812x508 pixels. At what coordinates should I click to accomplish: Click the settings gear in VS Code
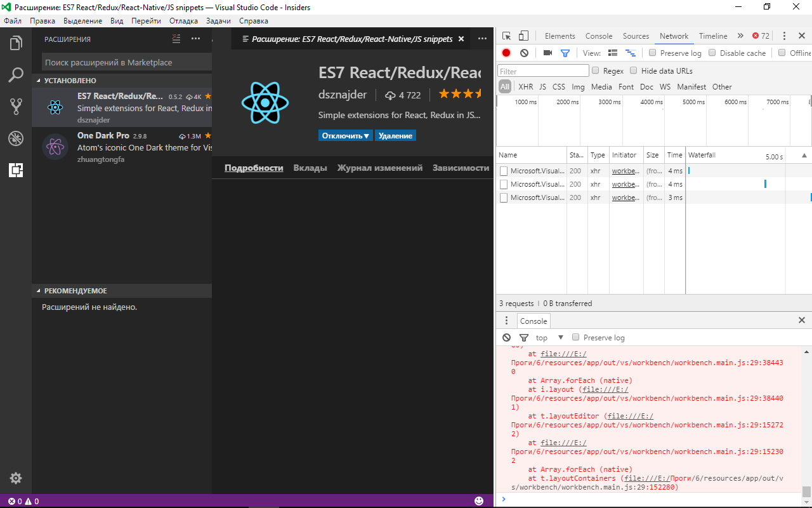click(16, 478)
